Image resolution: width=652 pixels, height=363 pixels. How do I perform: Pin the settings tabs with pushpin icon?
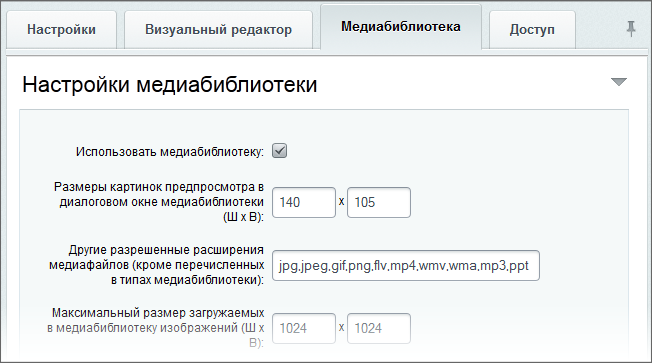click(x=631, y=29)
